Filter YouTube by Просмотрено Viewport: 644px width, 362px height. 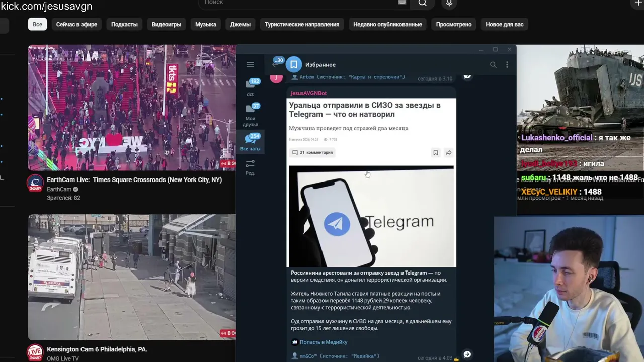pyautogui.click(x=454, y=24)
